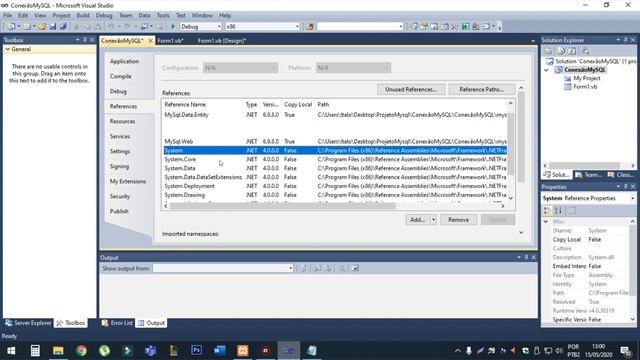
Task: Switch to the Team Explorer panel tab
Action: pos(589,175)
